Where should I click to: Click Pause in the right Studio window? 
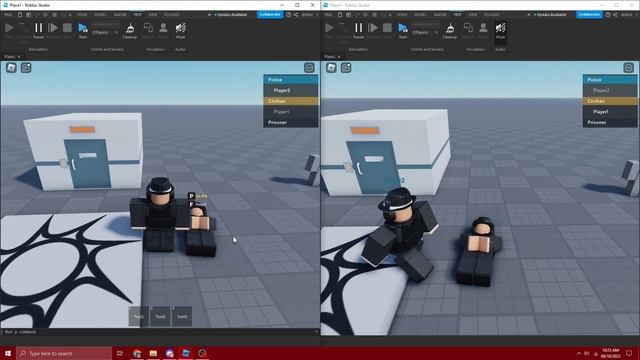point(358,30)
